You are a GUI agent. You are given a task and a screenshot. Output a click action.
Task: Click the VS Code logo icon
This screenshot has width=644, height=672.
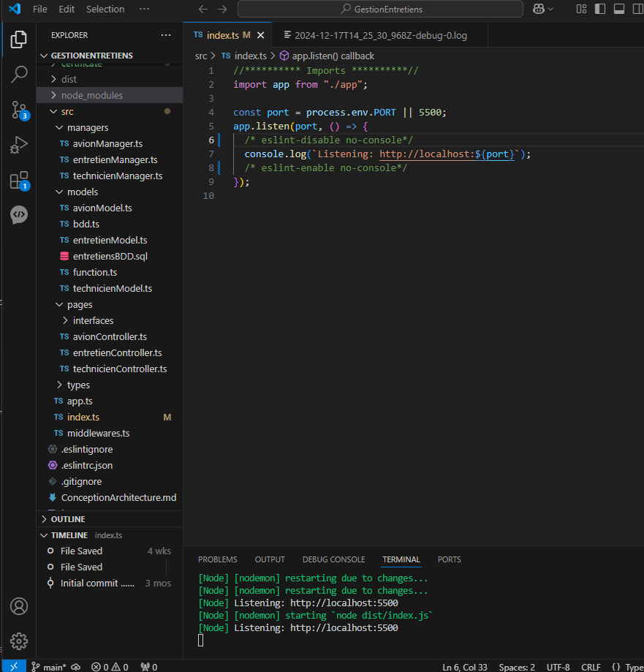(x=15, y=9)
